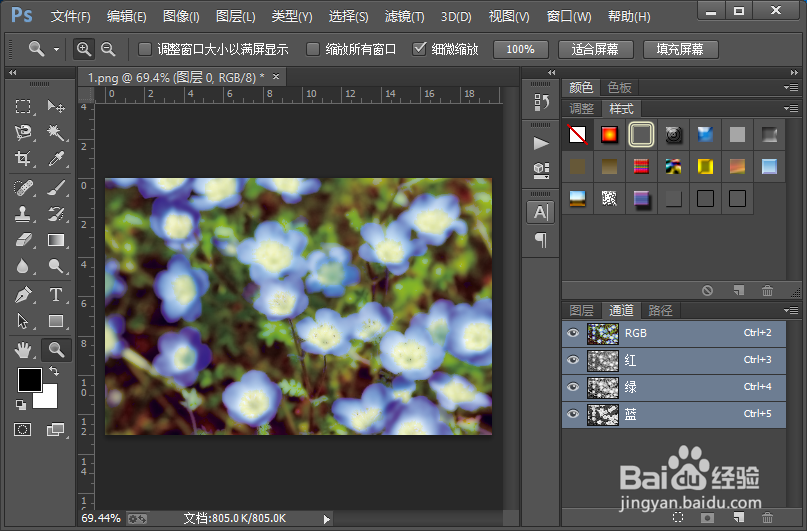
Task: Open the Paragraph panel icon
Action: pos(540,240)
